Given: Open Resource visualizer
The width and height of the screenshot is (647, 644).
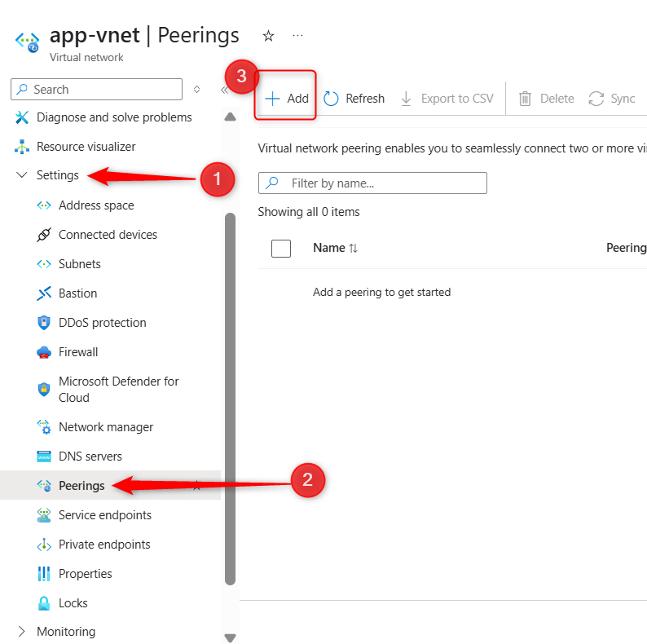Looking at the screenshot, I should point(86,147).
